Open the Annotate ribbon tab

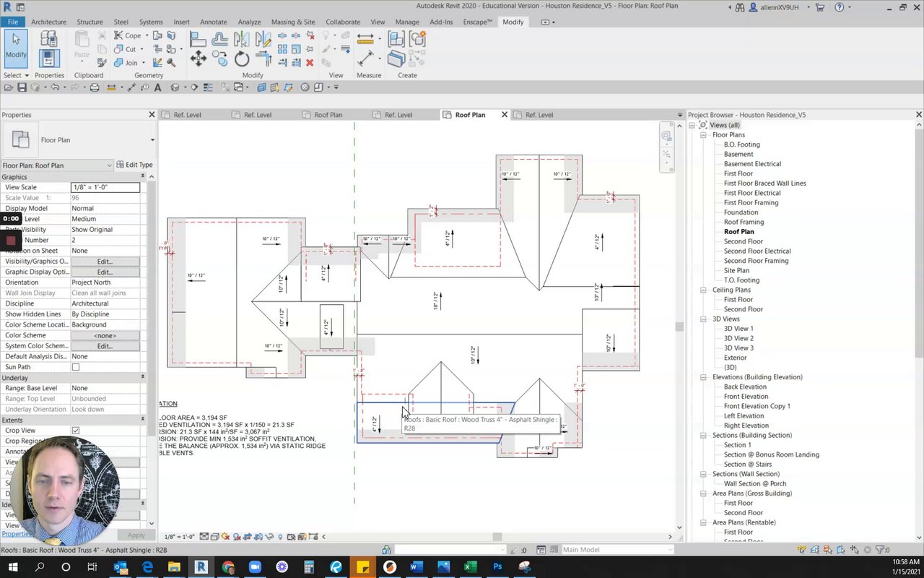213,22
